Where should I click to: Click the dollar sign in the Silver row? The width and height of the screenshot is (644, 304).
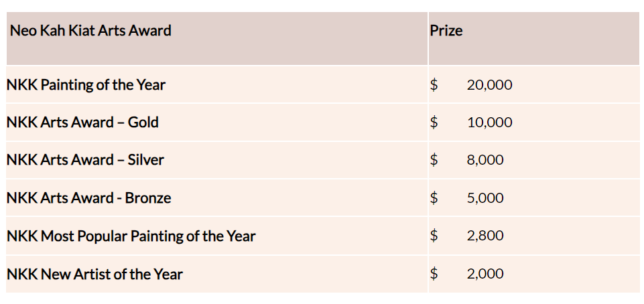(434, 160)
